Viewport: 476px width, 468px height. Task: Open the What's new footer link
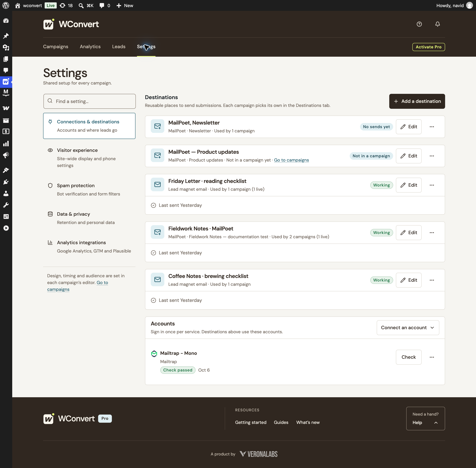(308, 422)
